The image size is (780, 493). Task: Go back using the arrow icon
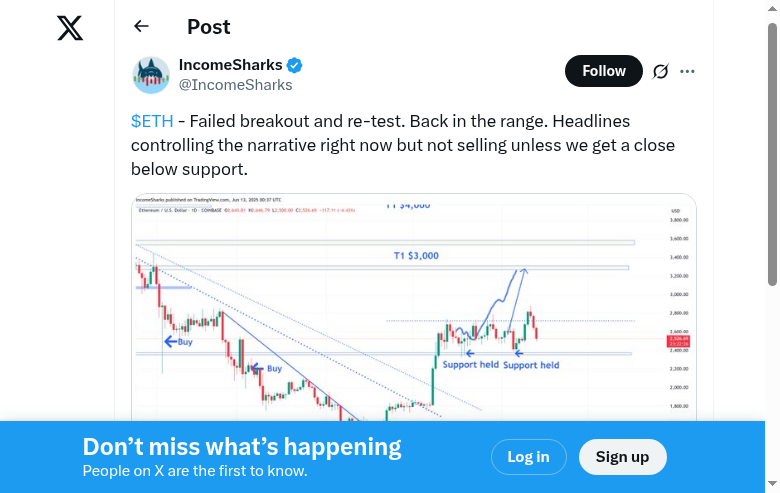[141, 27]
